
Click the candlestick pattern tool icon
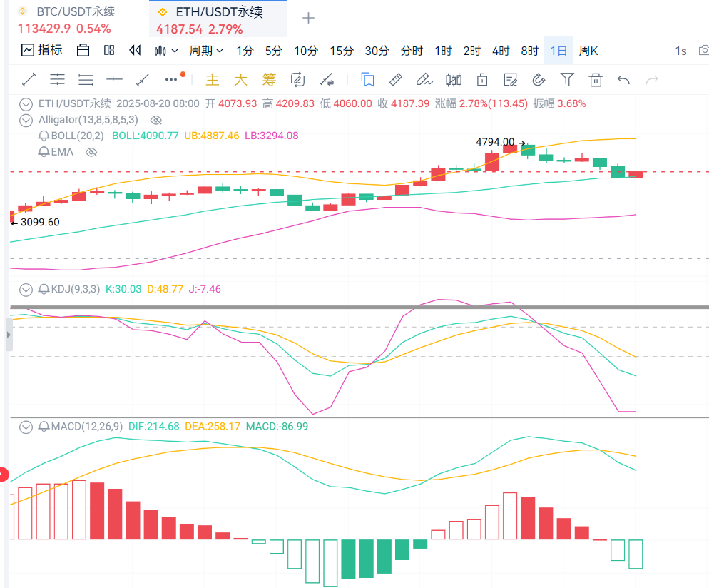pos(454,80)
